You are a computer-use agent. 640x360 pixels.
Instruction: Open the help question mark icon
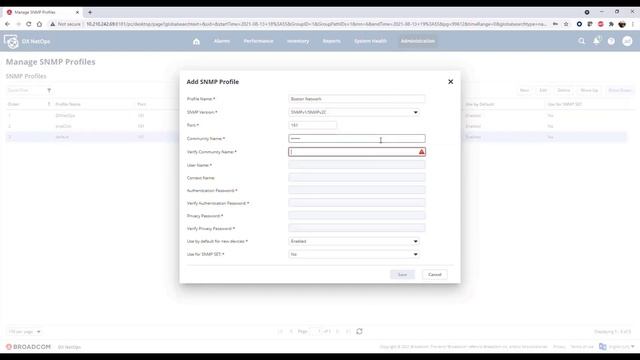(x=611, y=41)
